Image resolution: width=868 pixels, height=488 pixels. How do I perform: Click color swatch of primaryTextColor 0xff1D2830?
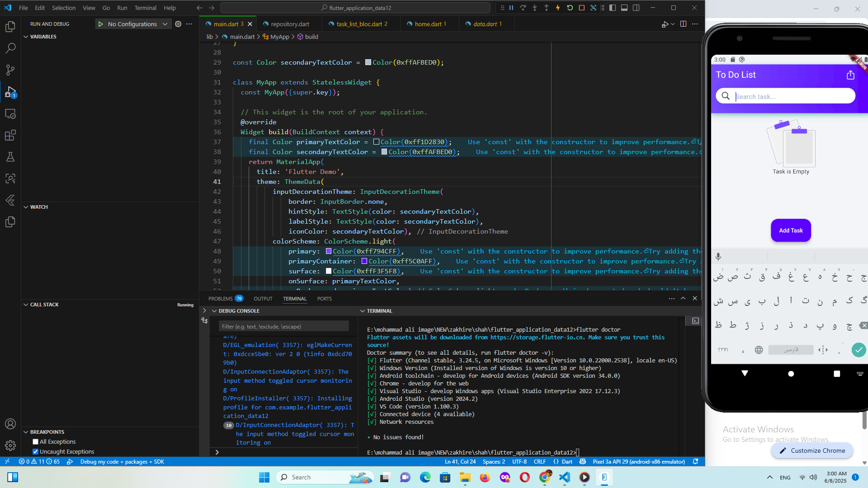376,142
